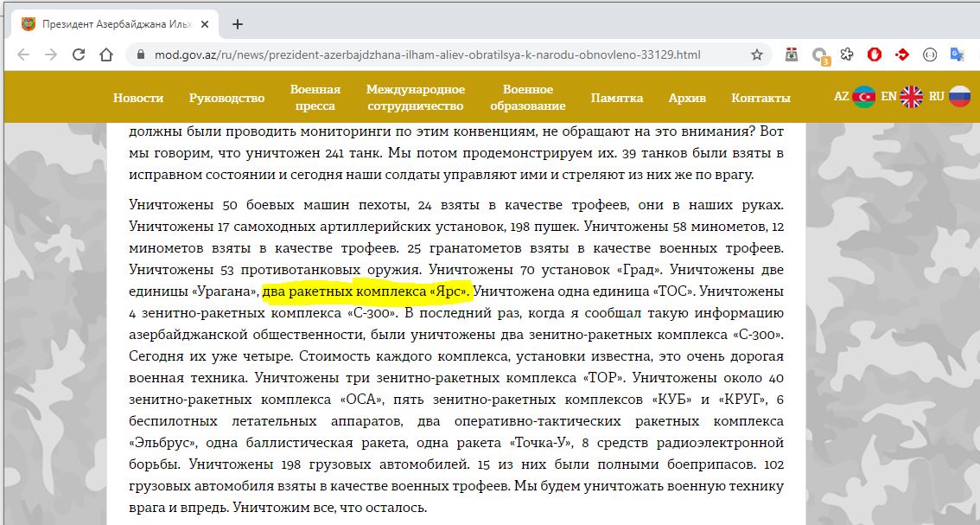Open the Архив menu
The height and width of the screenshot is (525, 980).
click(687, 98)
